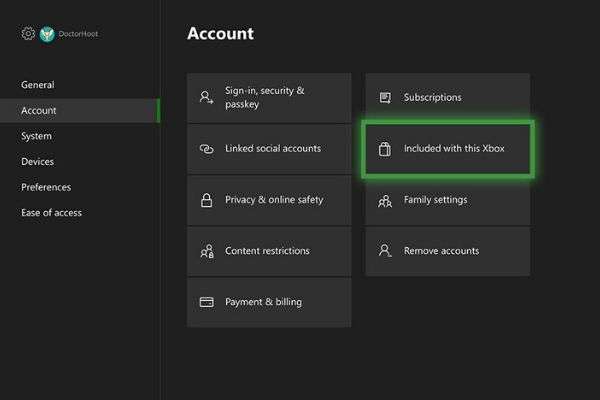Open Family settings

pos(448,200)
